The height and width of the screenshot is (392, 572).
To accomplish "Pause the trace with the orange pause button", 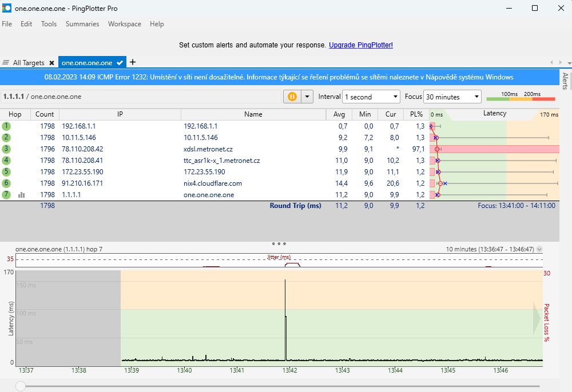I will [292, 97].
